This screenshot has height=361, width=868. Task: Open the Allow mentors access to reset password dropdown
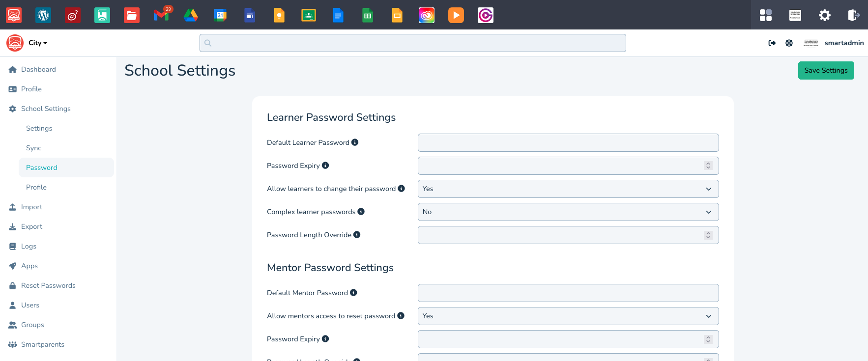pos(568,316)
